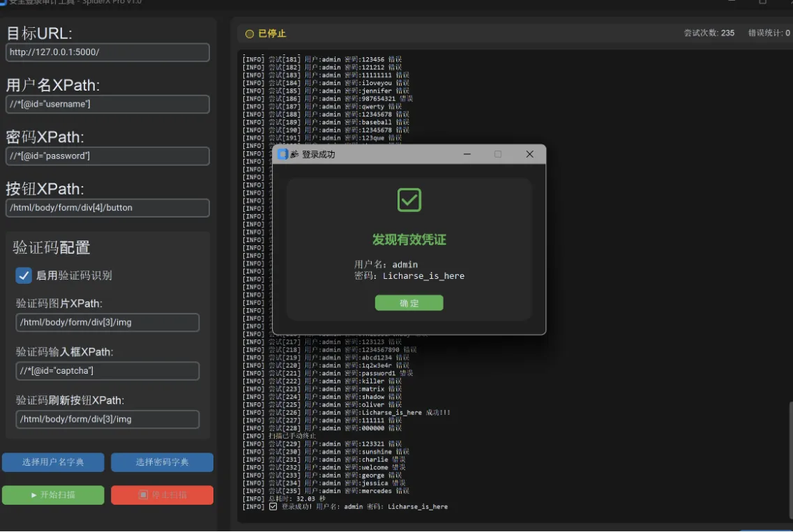
Task: Start the scan with green button
Action: pos(53,495)
